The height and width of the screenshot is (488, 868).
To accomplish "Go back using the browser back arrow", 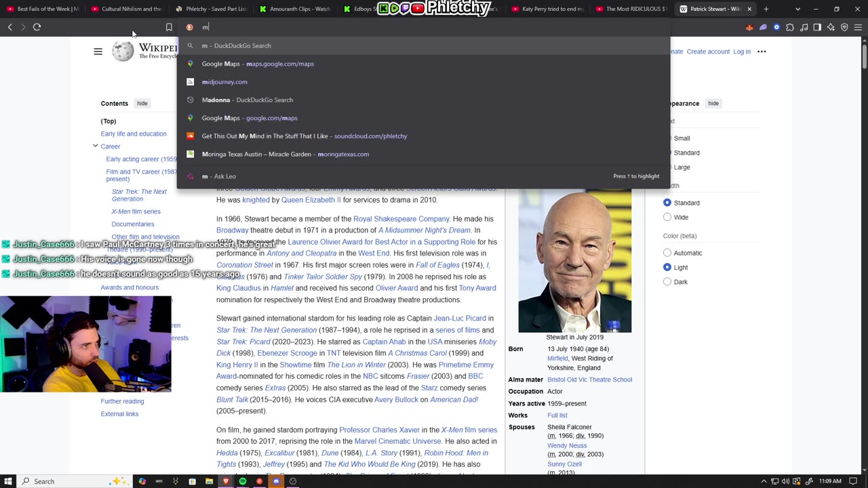I will click(x=9, y=27).
